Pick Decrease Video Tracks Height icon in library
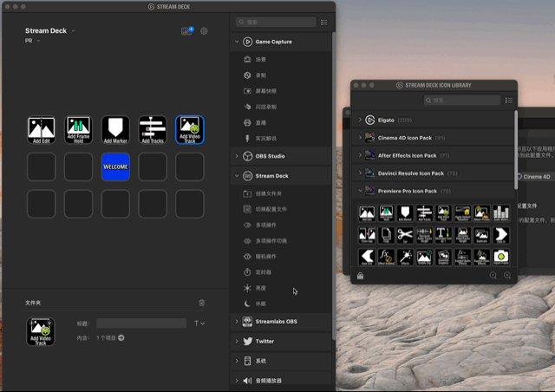 pyautogui.click(x=462, y=235)
